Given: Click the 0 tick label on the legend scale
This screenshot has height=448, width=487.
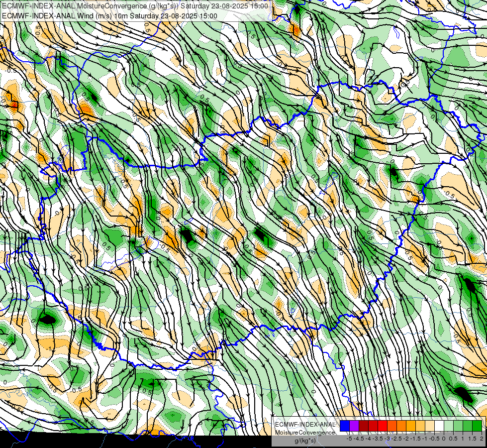Looking at the screenshot, I should click(x=444, y=439).
